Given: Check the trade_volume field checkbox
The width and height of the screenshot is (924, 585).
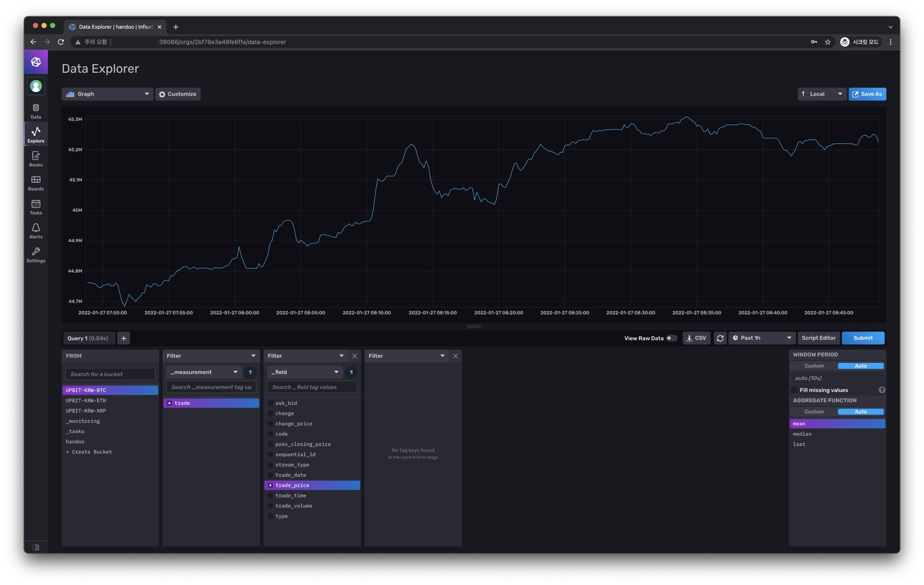Looking at the screenshot, I should click(271, 506).
